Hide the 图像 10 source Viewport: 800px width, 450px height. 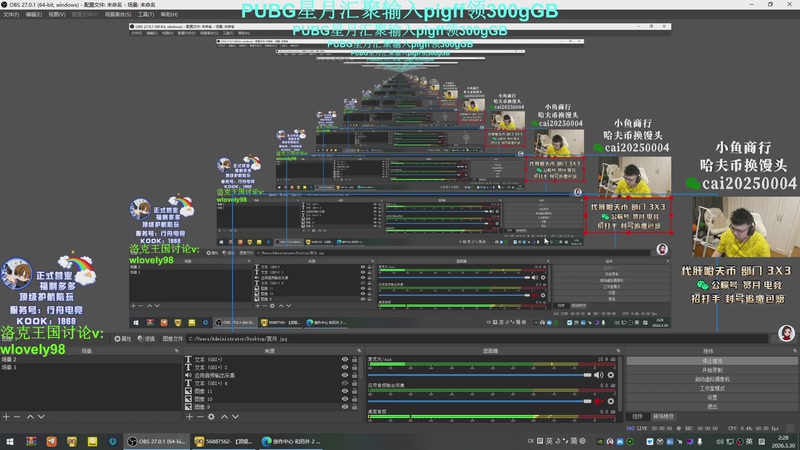[345, 399]
